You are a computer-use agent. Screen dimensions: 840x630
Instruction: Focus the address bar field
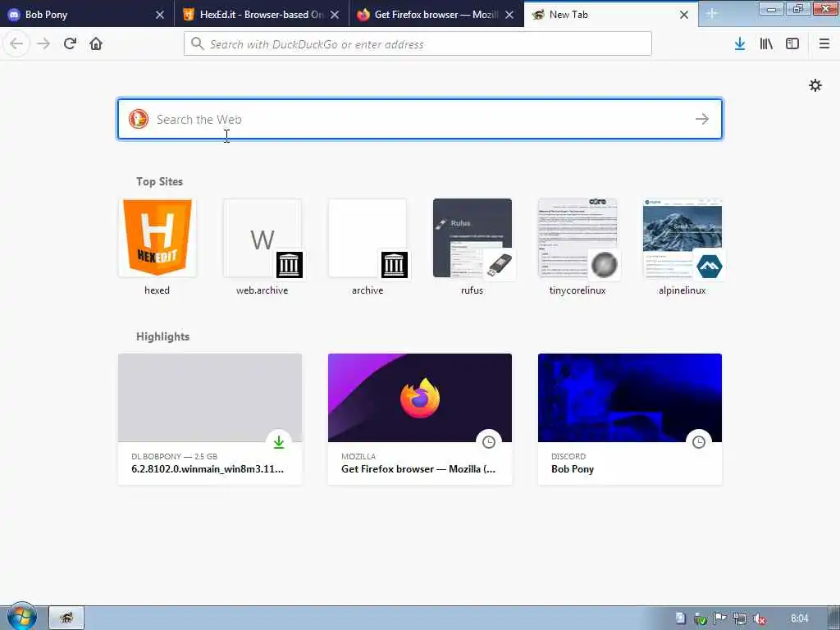pos(418,44)
